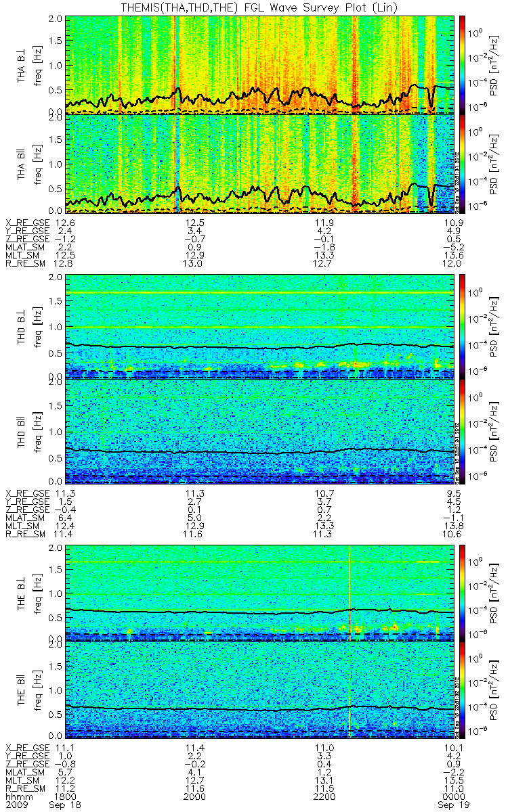The image size is (508, 812).
Task: Select the THE B-parallel spectrogram panel
Action: click(259, 690)
